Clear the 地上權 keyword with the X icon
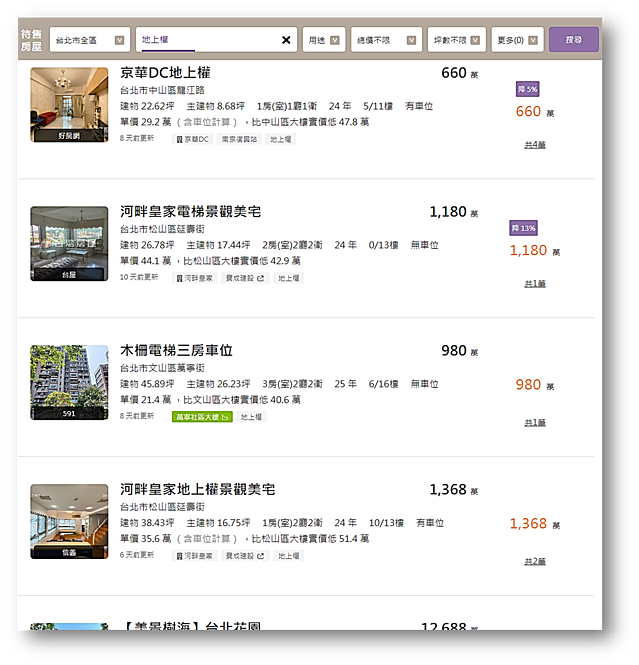Image resolution: width=639 pixels, height=665 pixels. pyautogui.click(x=286, y=40)
